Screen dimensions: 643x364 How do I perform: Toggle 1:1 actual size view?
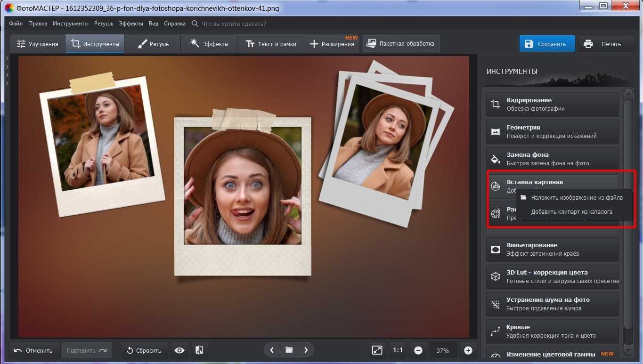[398, 350]
